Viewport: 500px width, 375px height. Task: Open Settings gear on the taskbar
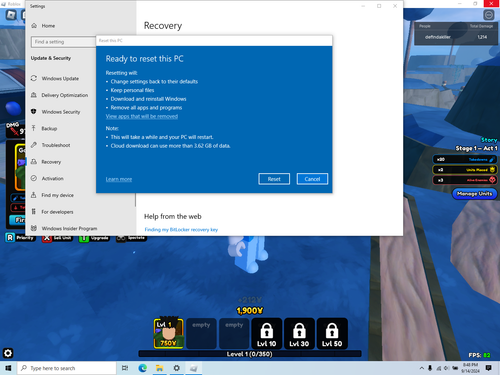176,368
